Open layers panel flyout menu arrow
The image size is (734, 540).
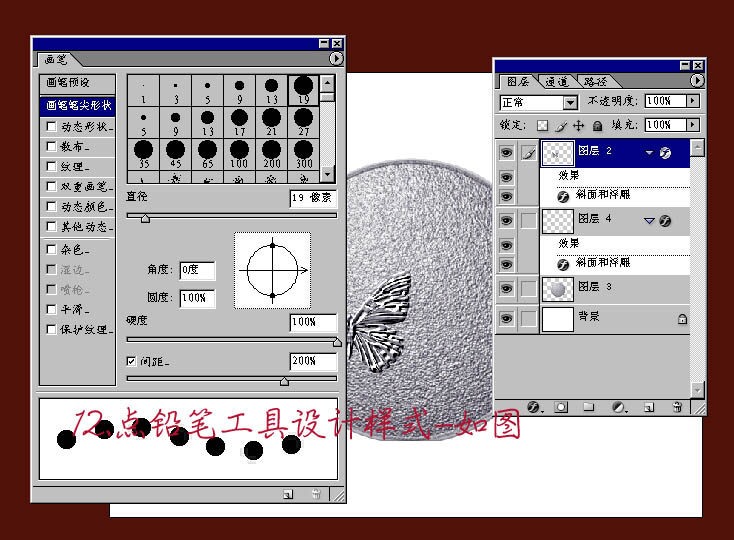coord(697,80)
